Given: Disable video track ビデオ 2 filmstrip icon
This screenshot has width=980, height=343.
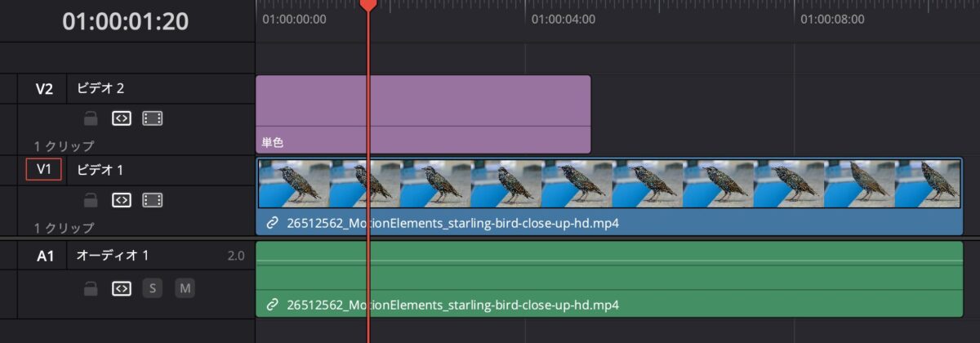Looking at the screenshot, I should (x=152, y=118).
